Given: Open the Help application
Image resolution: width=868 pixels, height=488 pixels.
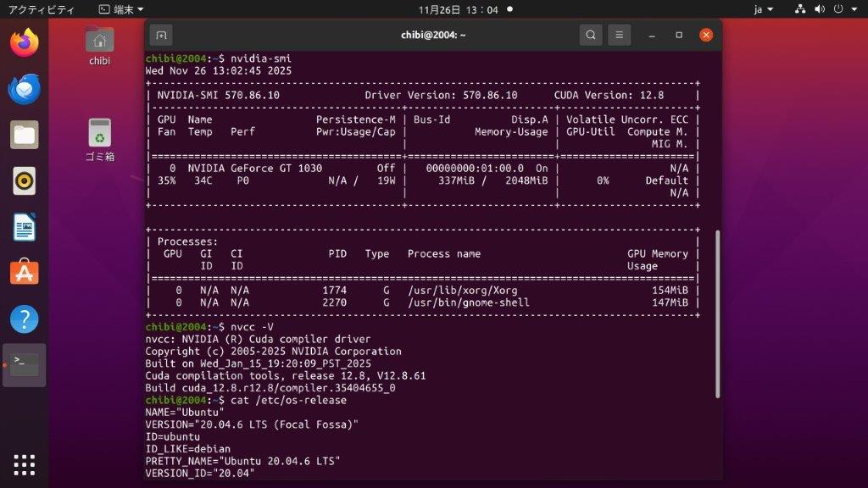Looking at the screenshot, I should point(25,319).
